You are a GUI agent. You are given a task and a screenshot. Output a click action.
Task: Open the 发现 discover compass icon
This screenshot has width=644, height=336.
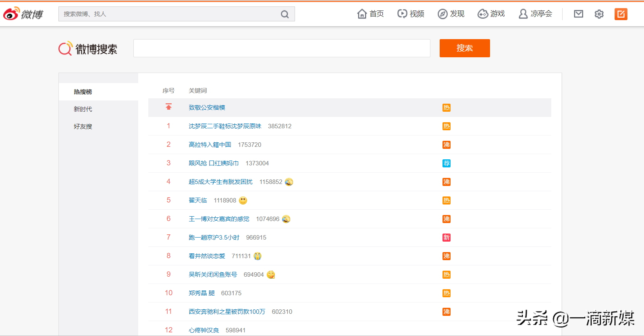coord(442,14)
